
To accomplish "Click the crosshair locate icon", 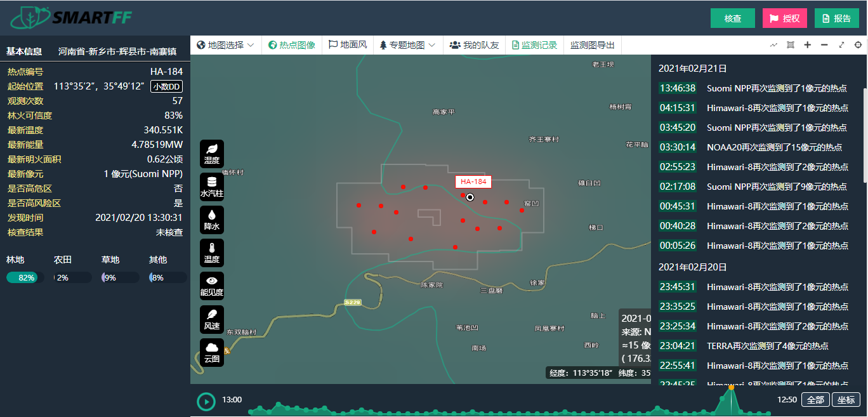I will coord(858,45).
